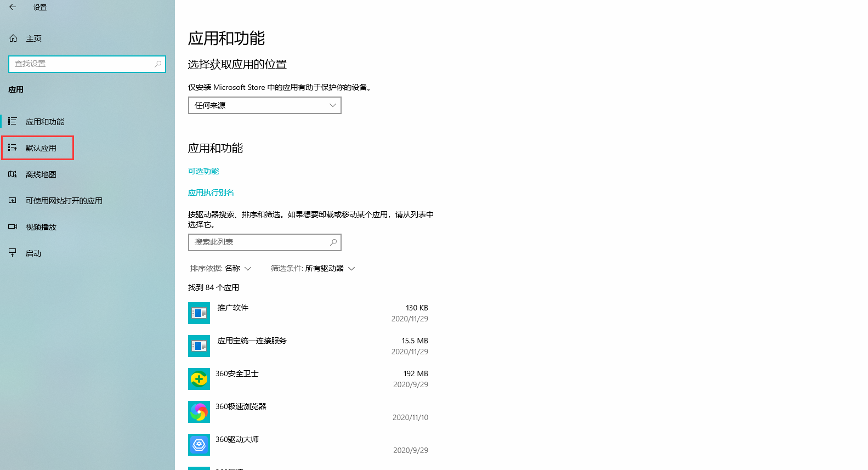
Task: Click the 可使用网站打开的应用 icon
Action: coord(13,200)
